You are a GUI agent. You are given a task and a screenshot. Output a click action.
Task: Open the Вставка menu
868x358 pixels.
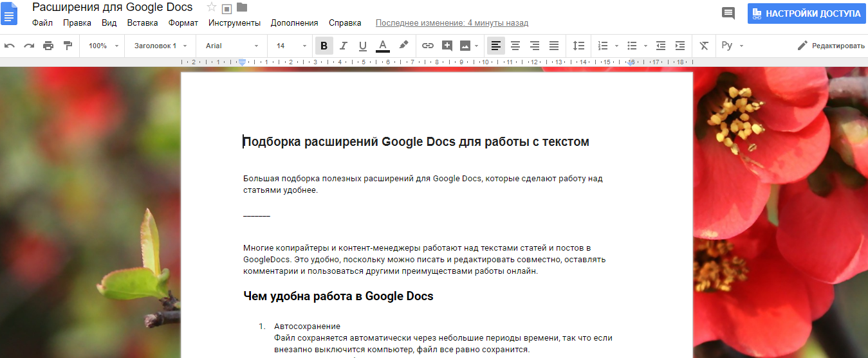(x=142, y=22)
